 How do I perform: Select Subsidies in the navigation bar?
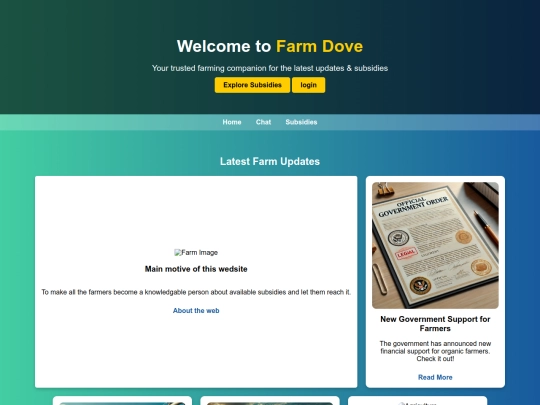point(301,122)
